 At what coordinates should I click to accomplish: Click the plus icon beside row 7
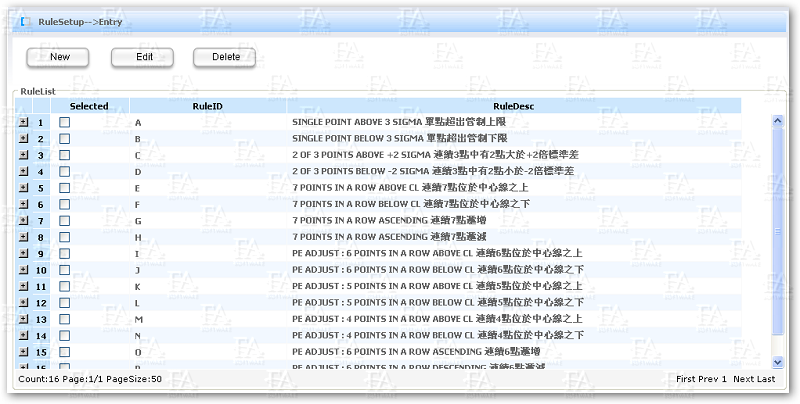(24, 221)
